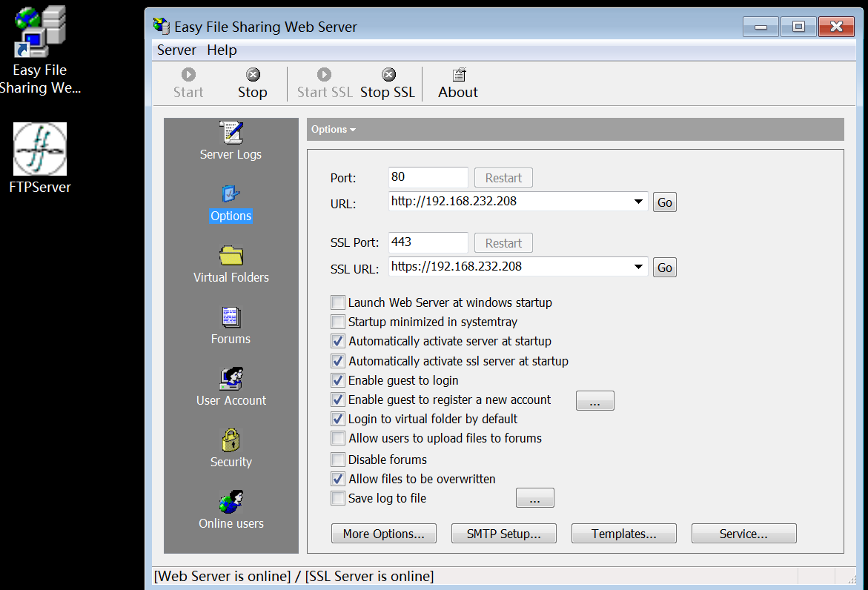Click Restart next to SSL Port
868x590 pixels.
click(503, 243)
